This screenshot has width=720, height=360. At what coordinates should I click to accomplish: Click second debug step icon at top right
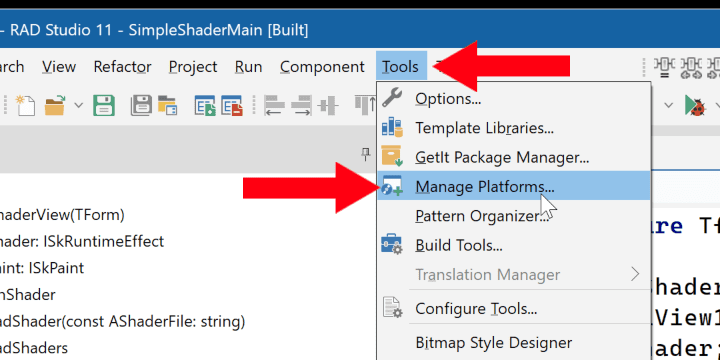tap(690, 68)
